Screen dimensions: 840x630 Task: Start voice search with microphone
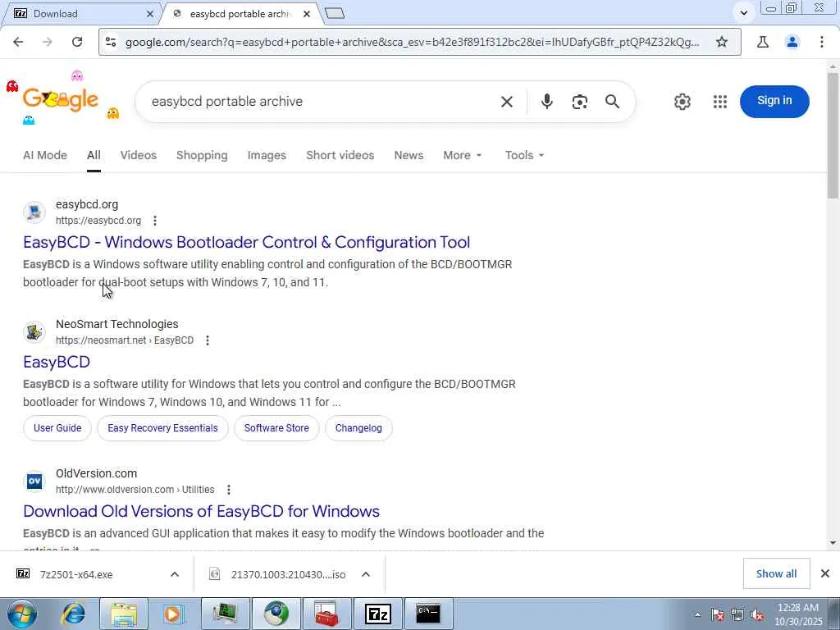pyautogui.click(x=546, y=101)
